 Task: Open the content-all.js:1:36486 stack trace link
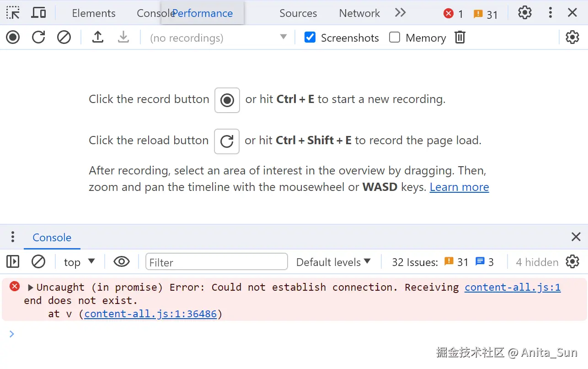[150, 314]
